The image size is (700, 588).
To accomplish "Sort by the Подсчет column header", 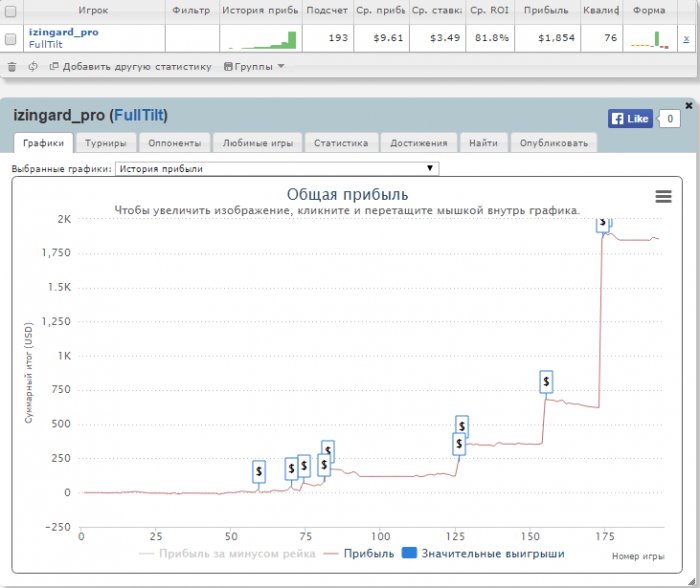I will coord(327,11).
